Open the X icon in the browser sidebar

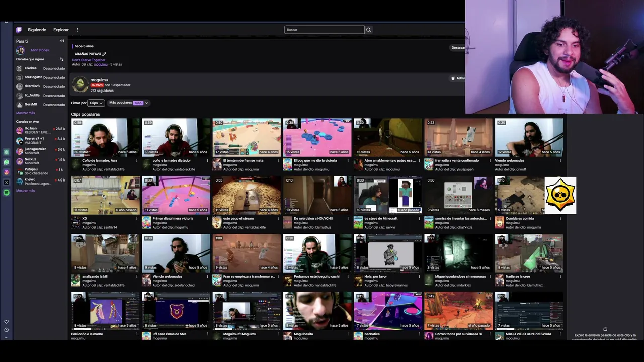click(x=6, y=183)
